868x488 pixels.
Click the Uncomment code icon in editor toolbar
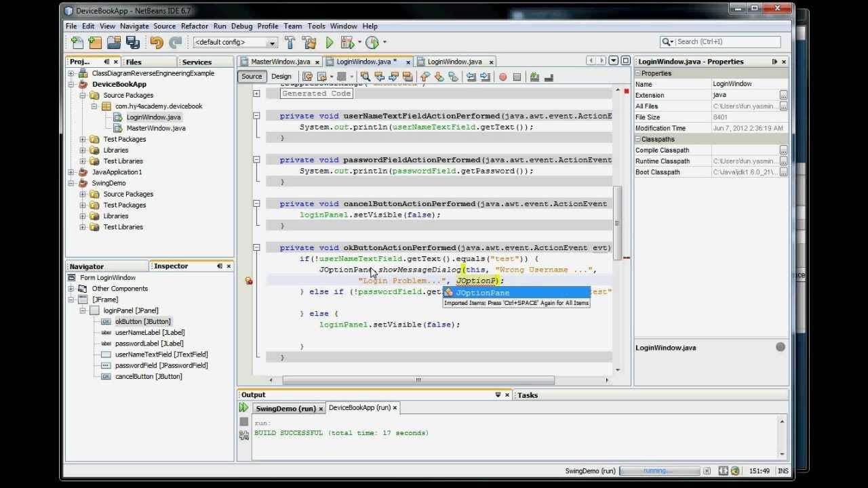(x=549, y=77)
